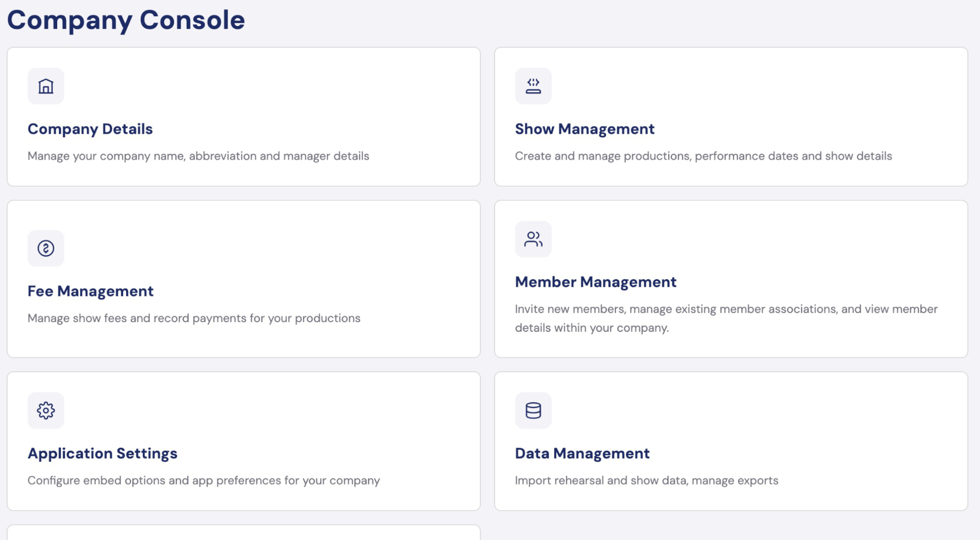This screenshot has width=980, height=540.
Task: Click the dollar coin icon in Fee Management
Action: [46, 249]
